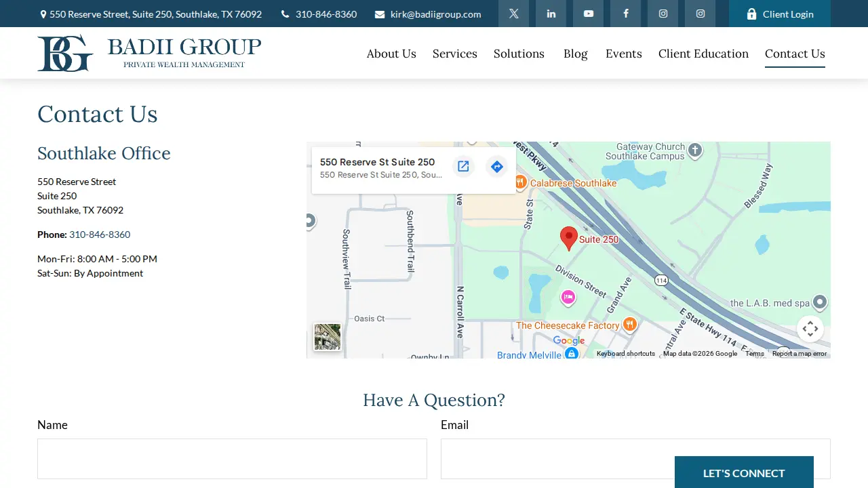Click the blue directions arrow icon
Viewport: 868px width, 488px height.
(497, 167)
